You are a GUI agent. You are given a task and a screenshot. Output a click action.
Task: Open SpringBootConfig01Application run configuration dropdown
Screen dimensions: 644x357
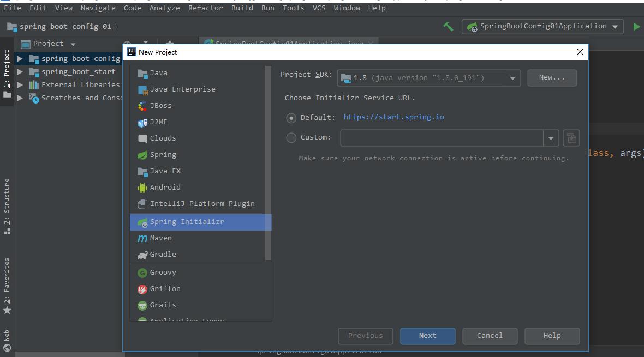pos(542,27)
